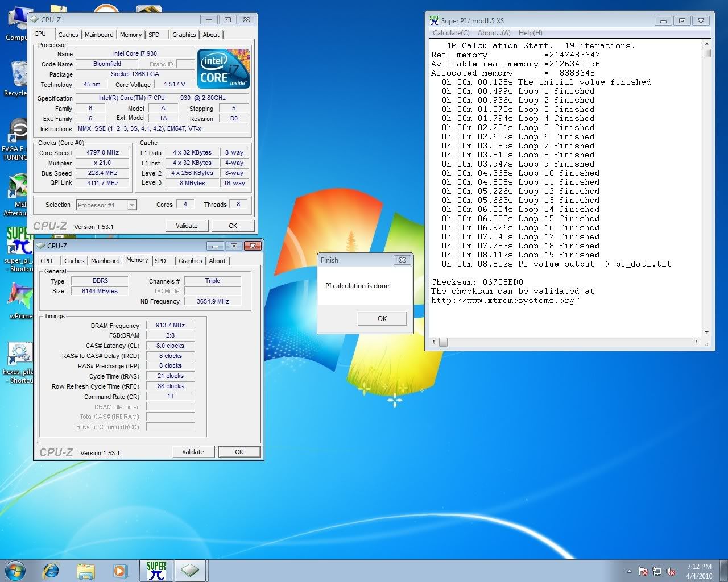Select EVGA E-TUNING desktop shortcut
Viewport: 728px width, 582px height.
(15, 140)
